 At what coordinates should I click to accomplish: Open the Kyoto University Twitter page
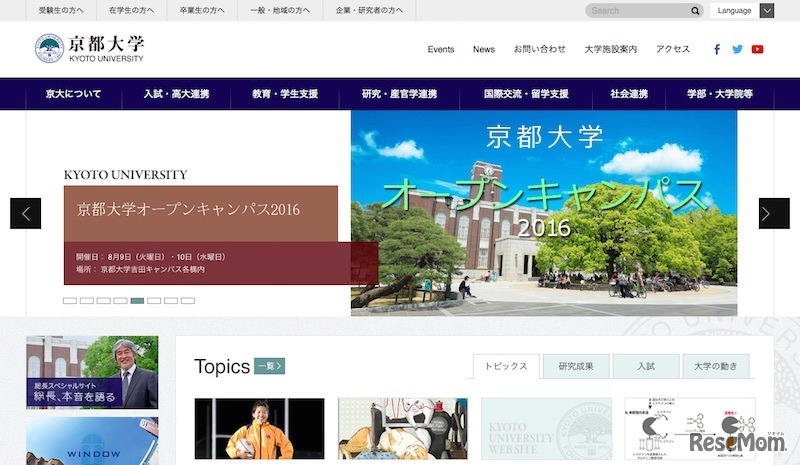tap(737, 49)
